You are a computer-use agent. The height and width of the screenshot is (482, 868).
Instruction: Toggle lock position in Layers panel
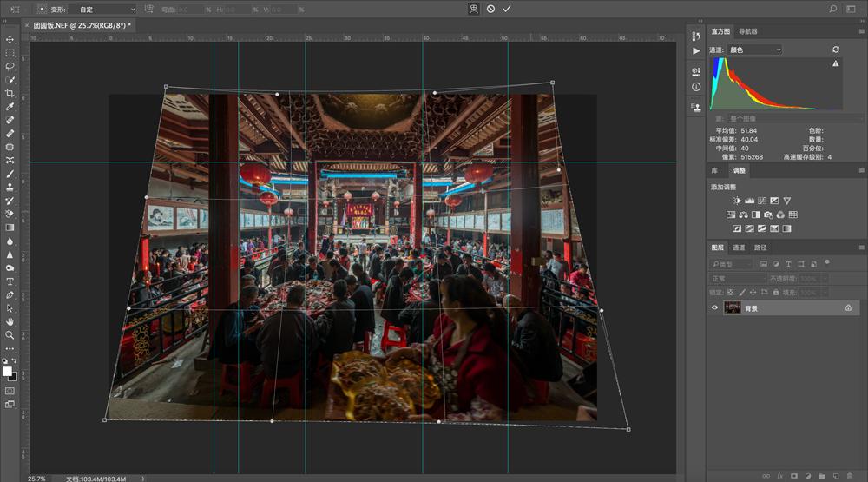pos(753,292)
